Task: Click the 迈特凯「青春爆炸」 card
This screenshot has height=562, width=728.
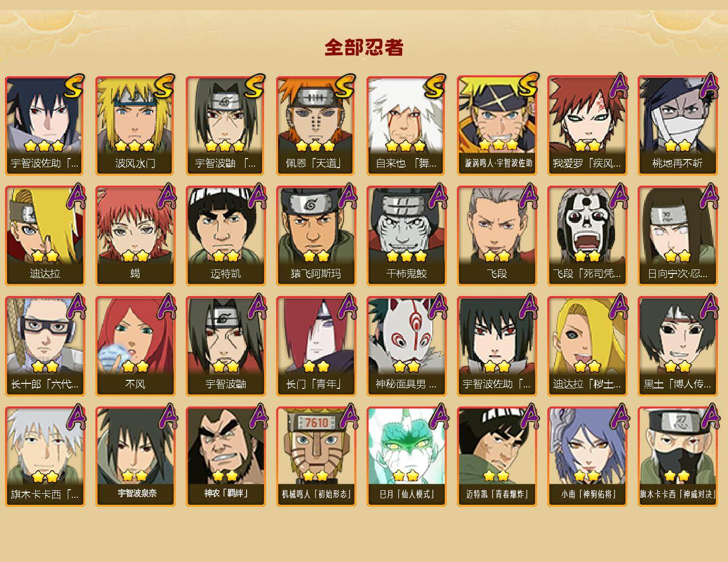Action: [x=497, y=456]
